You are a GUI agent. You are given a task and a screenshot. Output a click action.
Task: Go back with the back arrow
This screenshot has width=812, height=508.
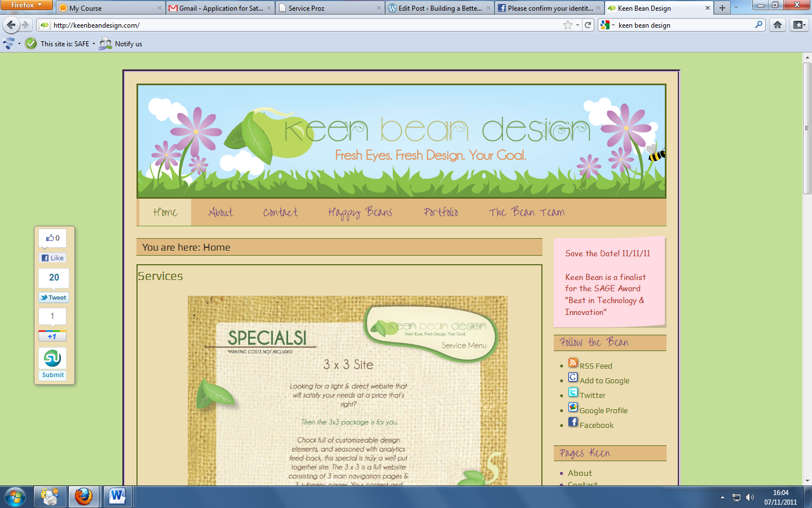point(11,25)
